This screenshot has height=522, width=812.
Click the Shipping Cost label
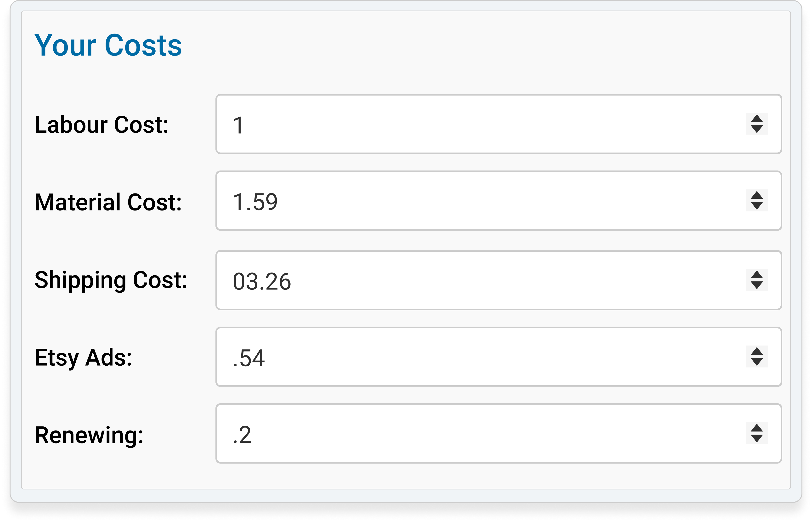(x=111, y=281)
